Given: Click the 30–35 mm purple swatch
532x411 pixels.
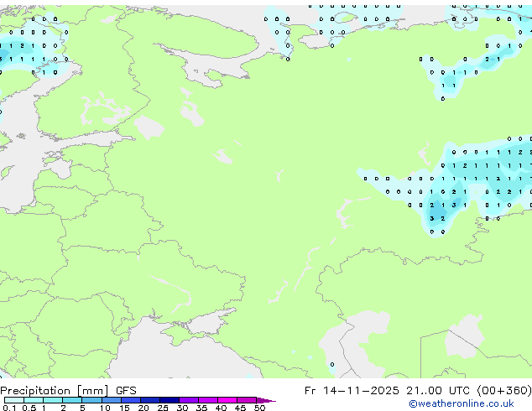Looking at the screenshot, I should pos(189,400).
